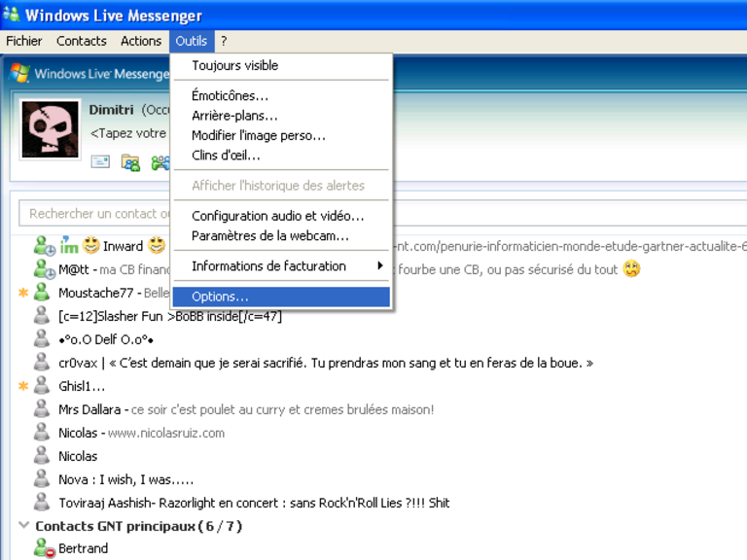Choose Émoticônes... from Outils menu
Viewport: 747px width, 560px height.
[281, 95]
